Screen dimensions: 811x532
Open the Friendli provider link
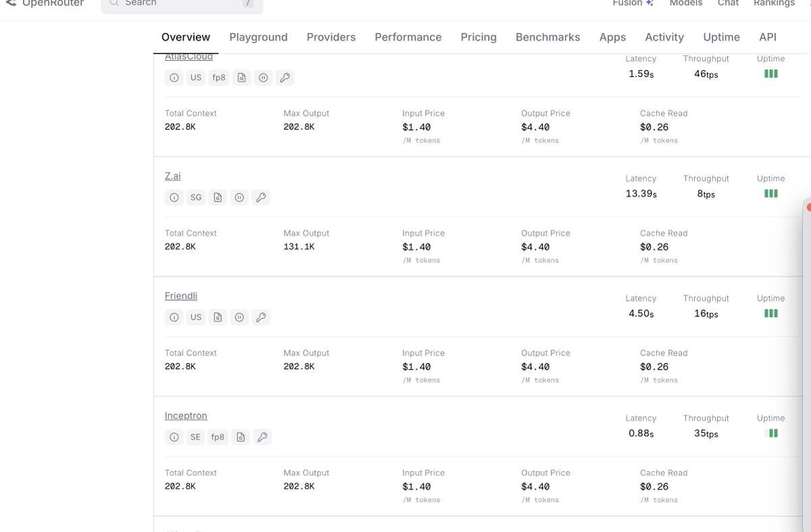(x=181, y=295)
